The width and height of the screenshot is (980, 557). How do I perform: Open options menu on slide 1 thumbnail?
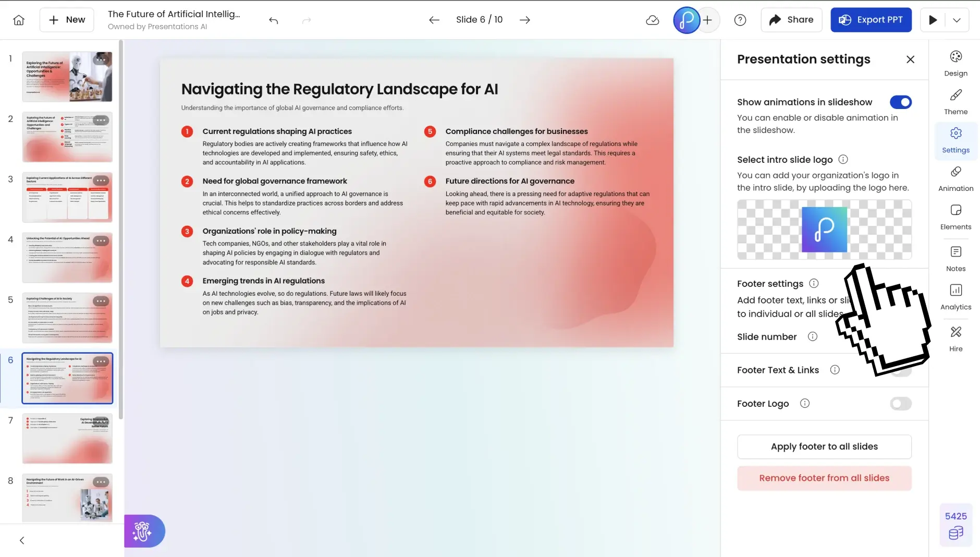(x=101, y=60)
